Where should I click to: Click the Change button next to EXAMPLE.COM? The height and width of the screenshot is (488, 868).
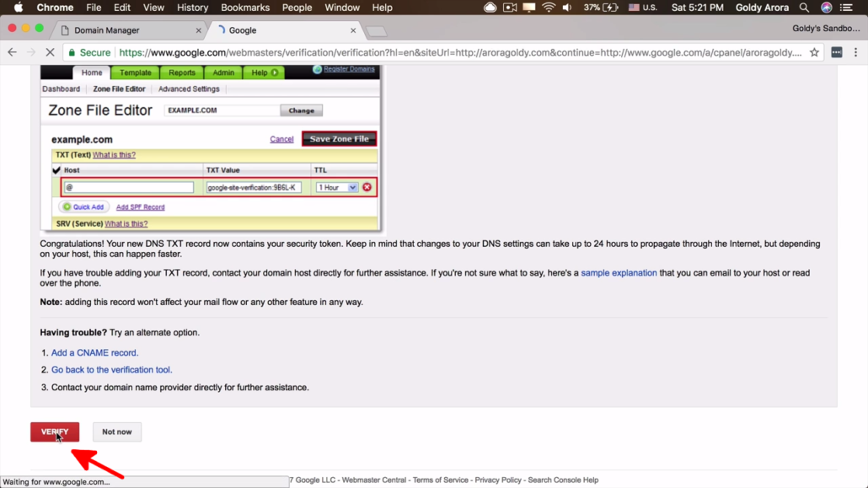(x=301, y=110)
